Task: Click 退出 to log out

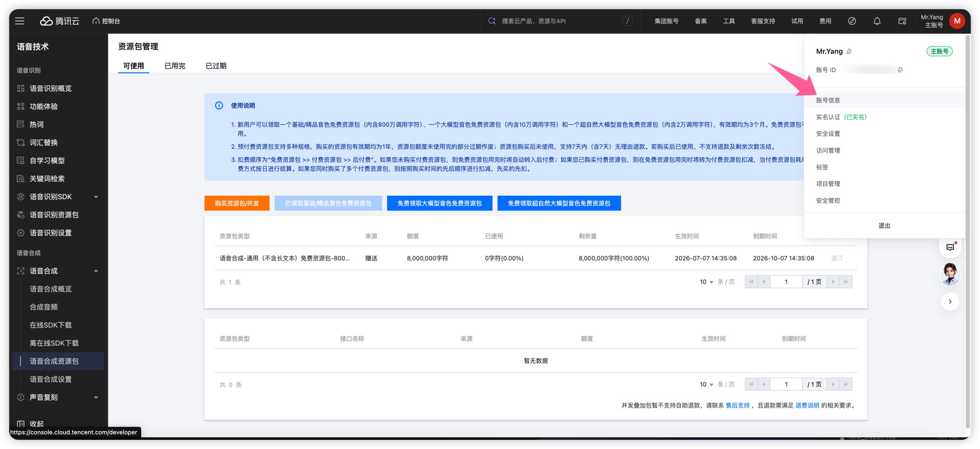Action: click(884, 226)
